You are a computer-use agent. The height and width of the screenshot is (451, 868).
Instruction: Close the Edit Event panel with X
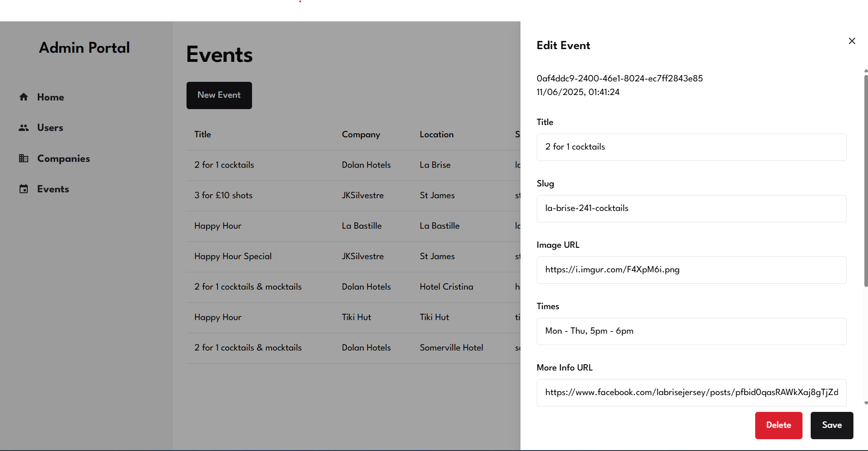[x=852, y=41]
